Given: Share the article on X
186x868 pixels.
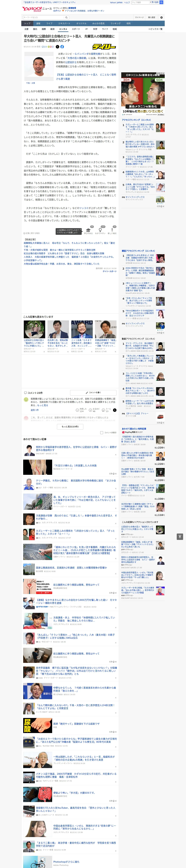Looking at the screenshot, I should 57,47.
